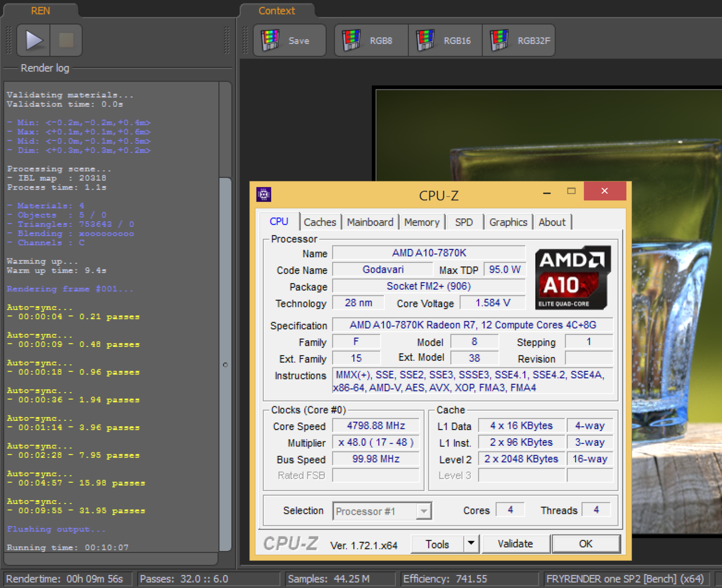Select RGB32F output format

519,40
